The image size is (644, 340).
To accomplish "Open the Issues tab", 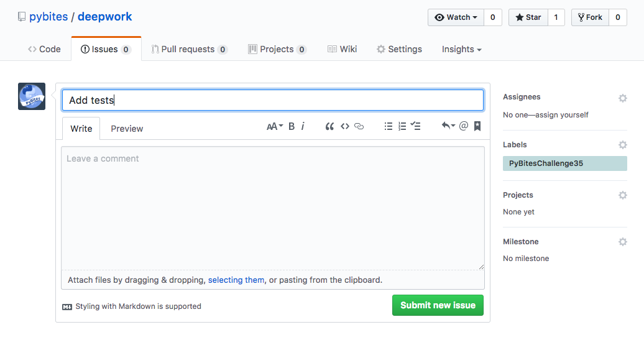I will 106,49.
